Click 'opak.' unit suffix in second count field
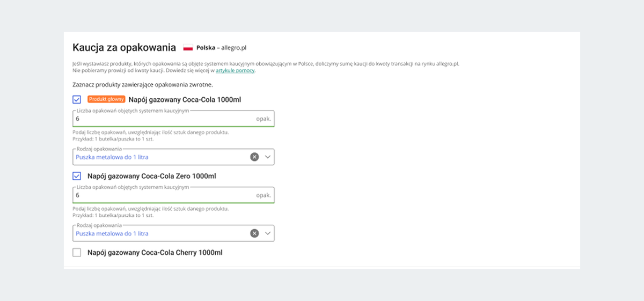Viewport: 644px width, 301px height. click(264, 195)
